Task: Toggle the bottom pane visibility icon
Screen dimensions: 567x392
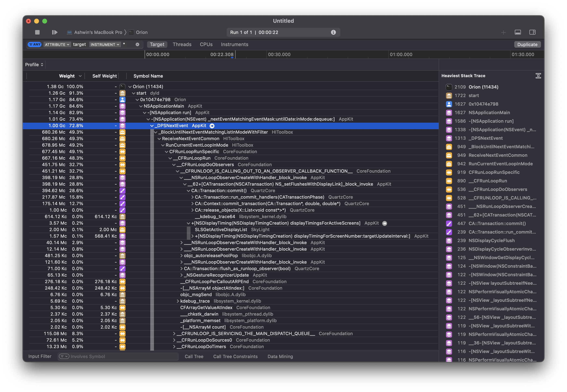Action: [518, 32]
